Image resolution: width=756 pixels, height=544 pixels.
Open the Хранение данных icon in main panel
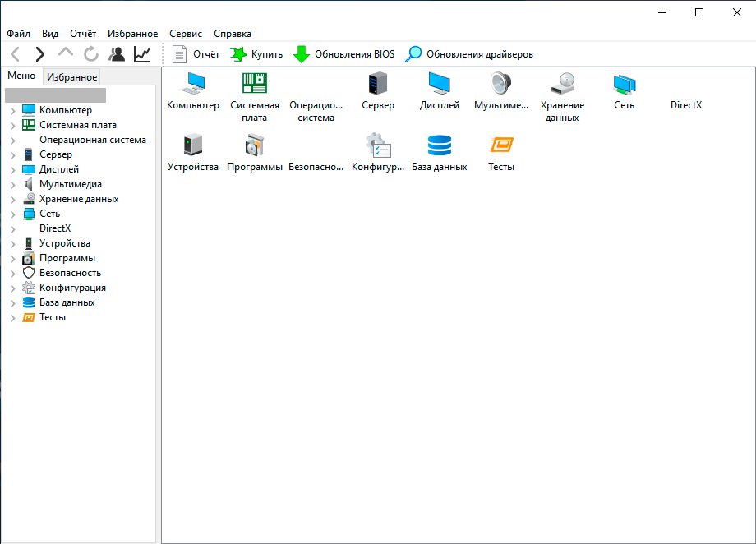(563, 85)
